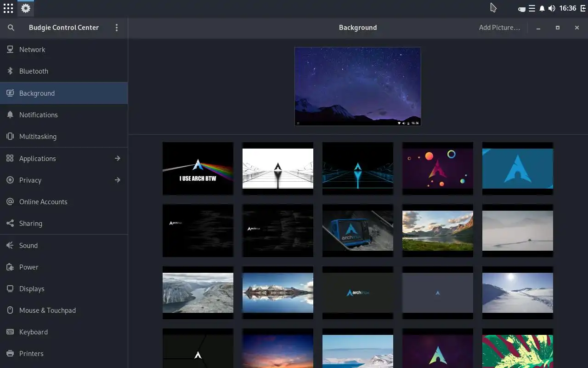Open the three-dot menu beside Budgie Control Center
588x368 pixels.
tap(117, 28)
